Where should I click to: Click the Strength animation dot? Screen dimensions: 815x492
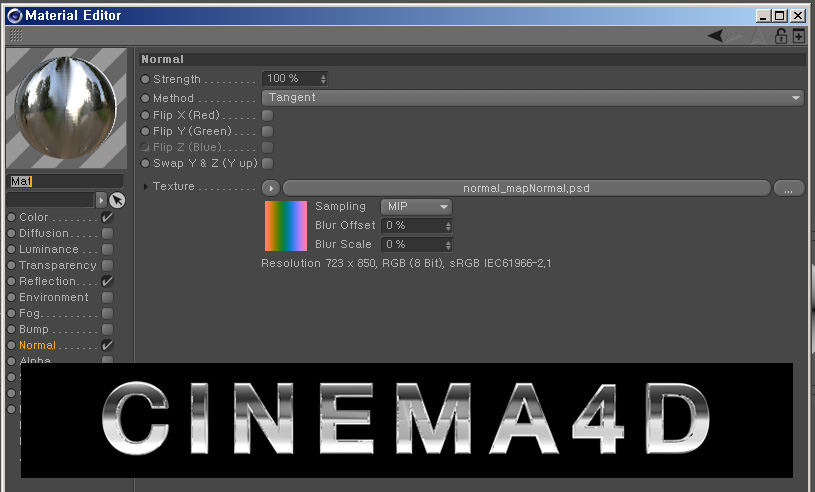pos(145,79)
